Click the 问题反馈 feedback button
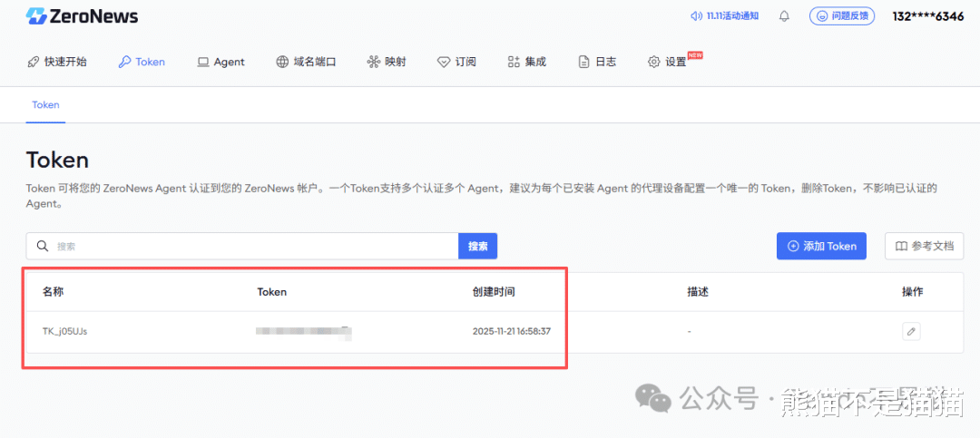Screen dimensions: 980x438 point(842,16)
